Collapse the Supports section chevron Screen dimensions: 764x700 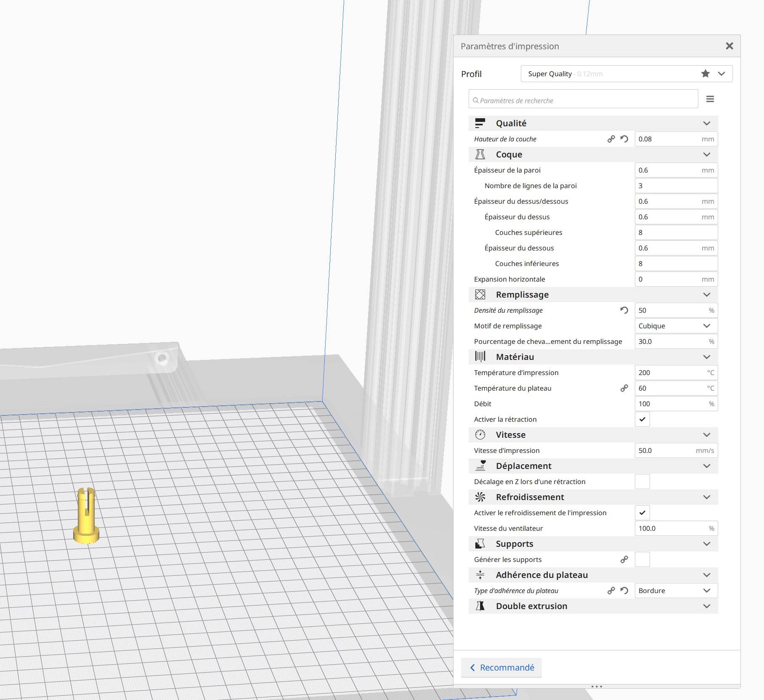coord(707,544)
